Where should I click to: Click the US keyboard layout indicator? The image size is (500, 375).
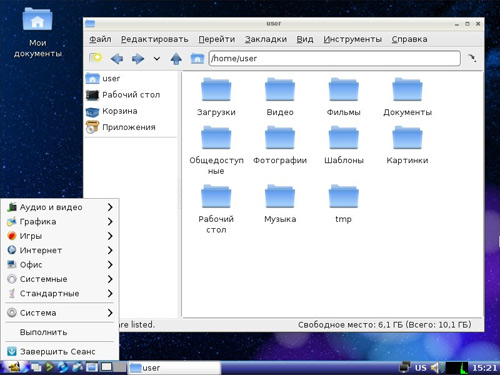[420, 368]
